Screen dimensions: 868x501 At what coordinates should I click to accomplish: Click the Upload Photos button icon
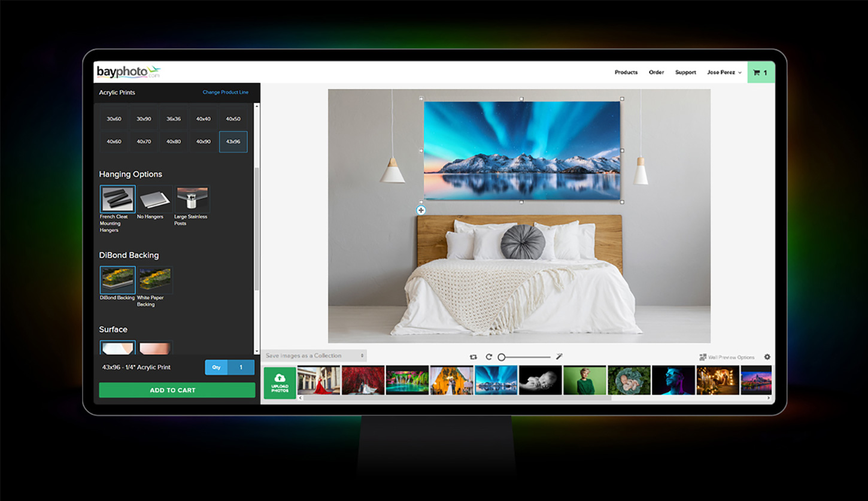pyautogui.click(x=280, y=379)
